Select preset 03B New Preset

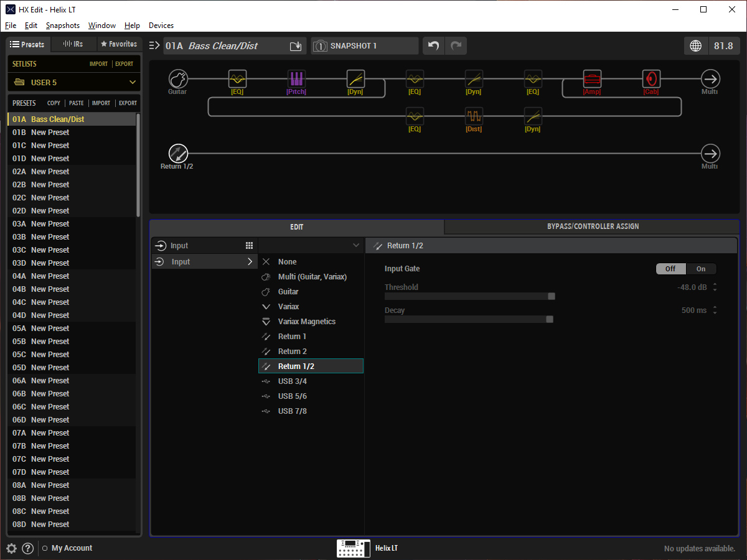pos(72,237)
